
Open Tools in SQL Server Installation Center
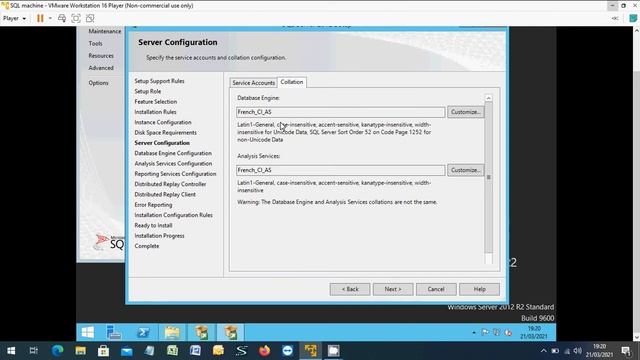(x=95, y=43)
